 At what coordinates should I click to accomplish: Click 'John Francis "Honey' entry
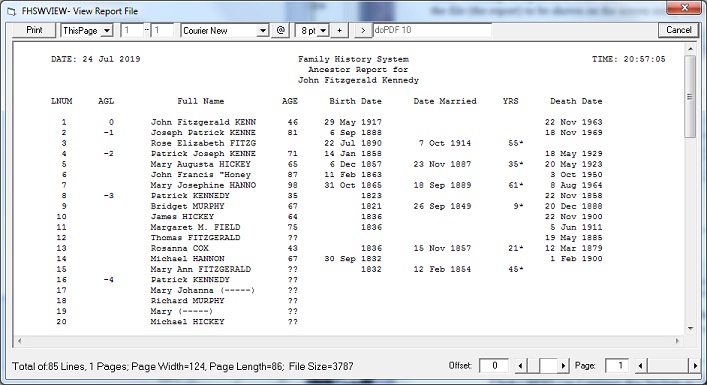coord(201,174)
